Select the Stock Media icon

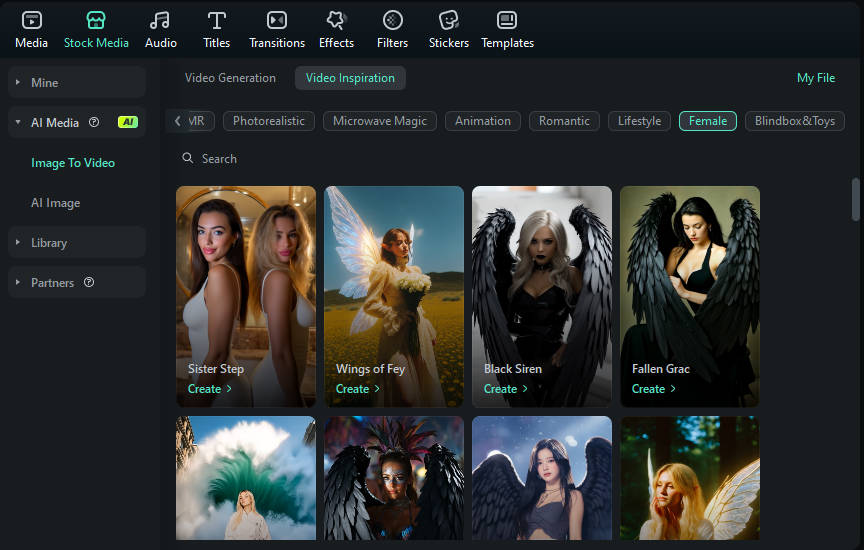tap(96, 20)
